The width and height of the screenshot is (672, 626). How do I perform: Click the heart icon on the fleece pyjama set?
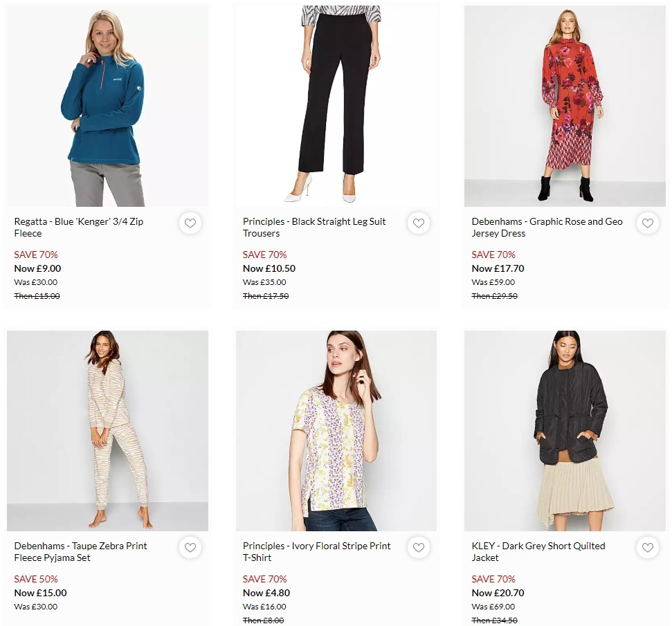[x=190, y=548]
